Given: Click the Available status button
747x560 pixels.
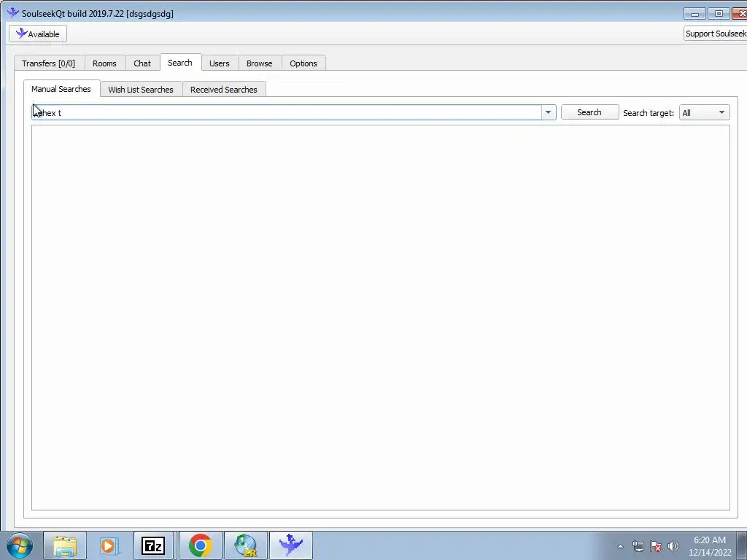Looking at the screenshot, I should [38, 34].
